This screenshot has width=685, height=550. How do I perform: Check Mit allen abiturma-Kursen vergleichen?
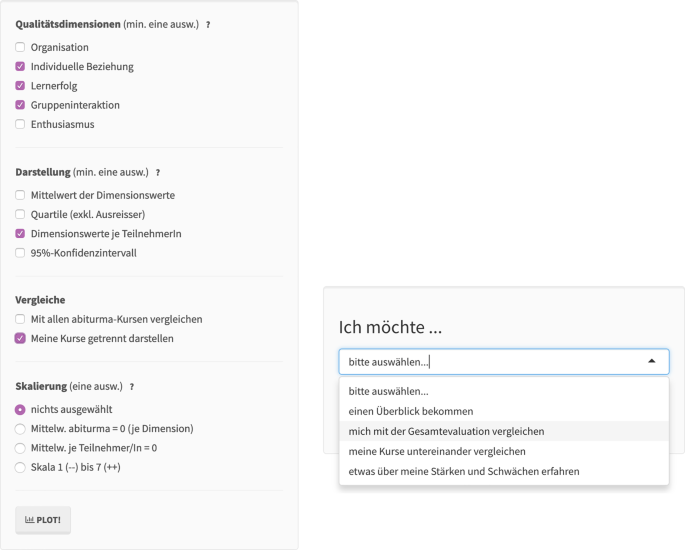[20, 319]
